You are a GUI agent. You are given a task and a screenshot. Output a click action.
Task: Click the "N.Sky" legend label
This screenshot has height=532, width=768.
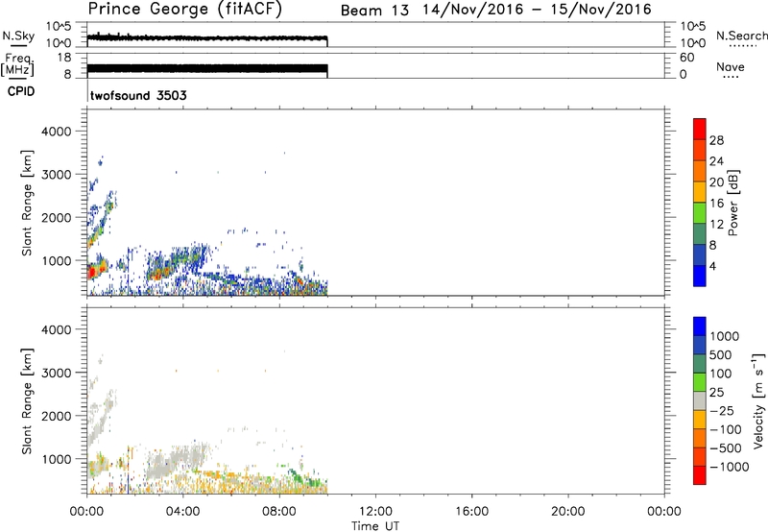(18, 36)
